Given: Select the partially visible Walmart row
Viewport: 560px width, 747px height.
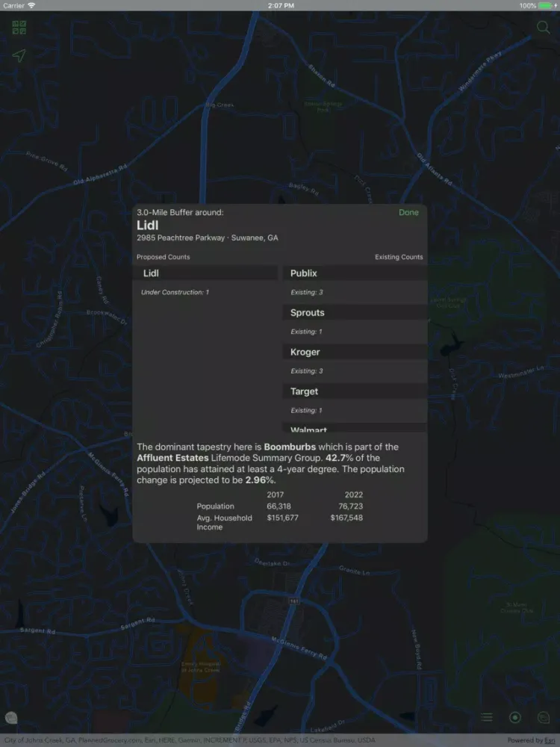Looking at the screenshot, I should 354,428.
